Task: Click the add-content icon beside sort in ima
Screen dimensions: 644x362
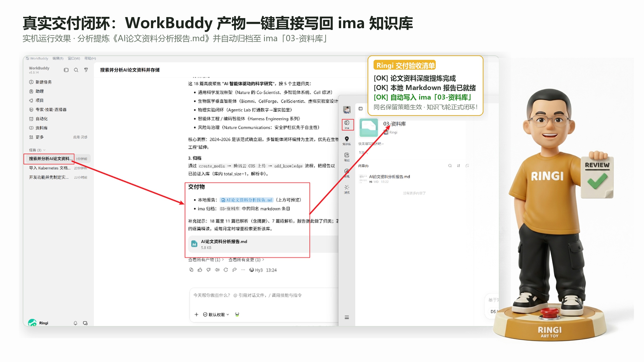Action: coord(467,166)
